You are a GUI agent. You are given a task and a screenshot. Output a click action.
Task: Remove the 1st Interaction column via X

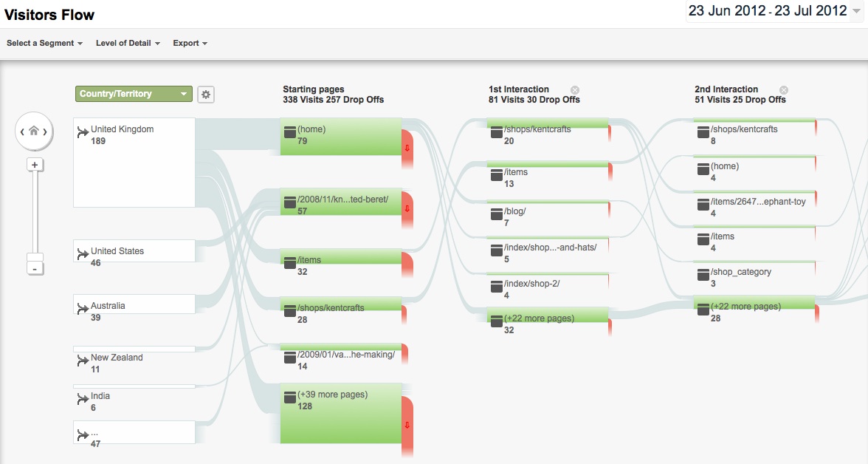click(x=575, y=90)
